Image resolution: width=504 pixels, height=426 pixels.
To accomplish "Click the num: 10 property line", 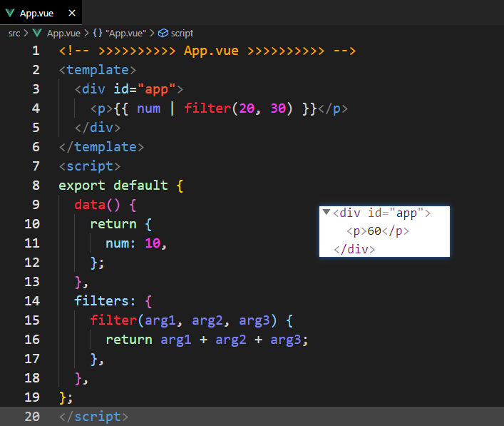I will point(136,243).
